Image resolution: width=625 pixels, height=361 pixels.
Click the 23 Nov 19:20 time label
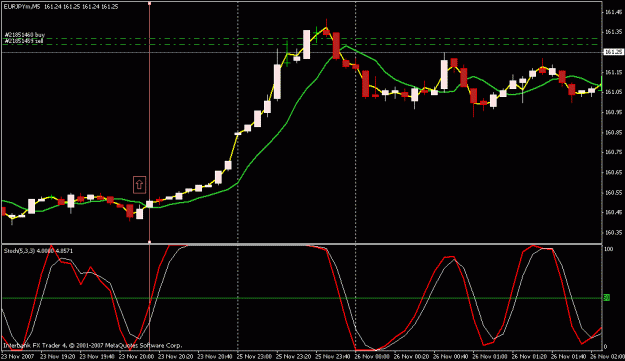coord(58,356)
